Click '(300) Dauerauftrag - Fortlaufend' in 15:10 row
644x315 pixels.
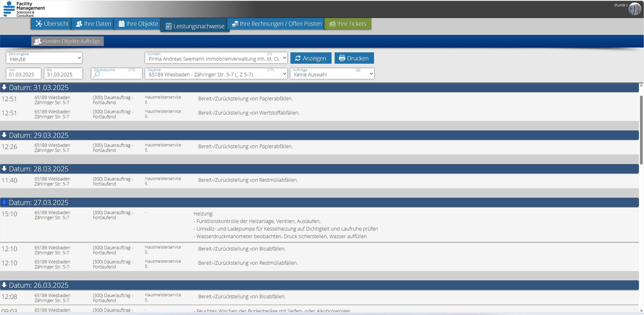click(113, 215)
